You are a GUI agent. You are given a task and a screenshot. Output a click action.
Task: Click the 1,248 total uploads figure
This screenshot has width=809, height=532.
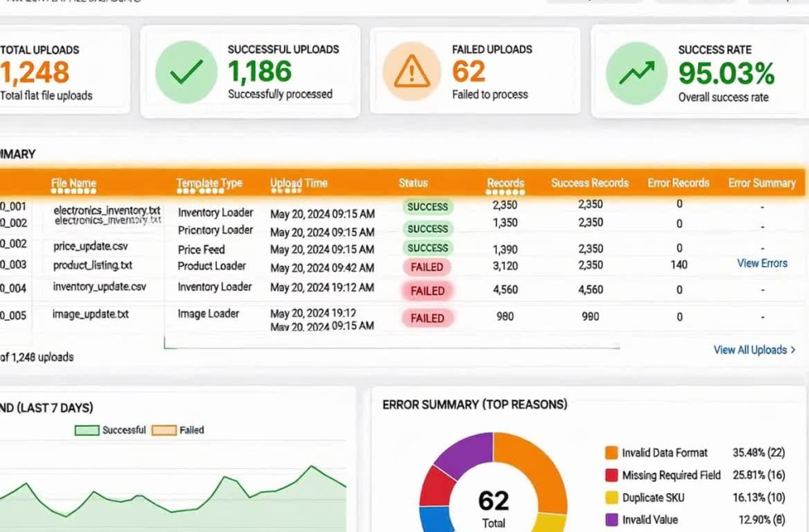click(34, 72)
